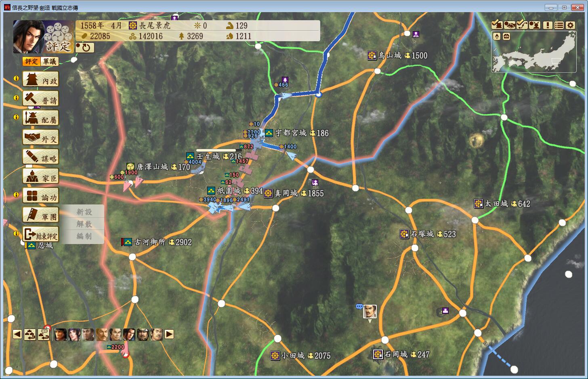Open the 外交 diplomacy menu

click(41, 138)
